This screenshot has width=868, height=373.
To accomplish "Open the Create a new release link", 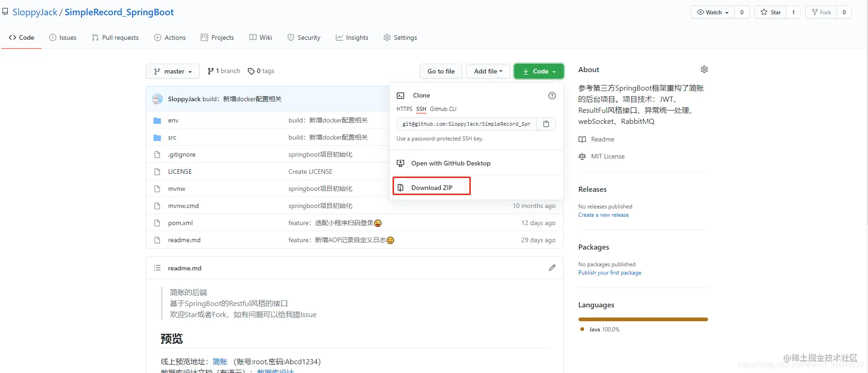I will tap(603, 215).
